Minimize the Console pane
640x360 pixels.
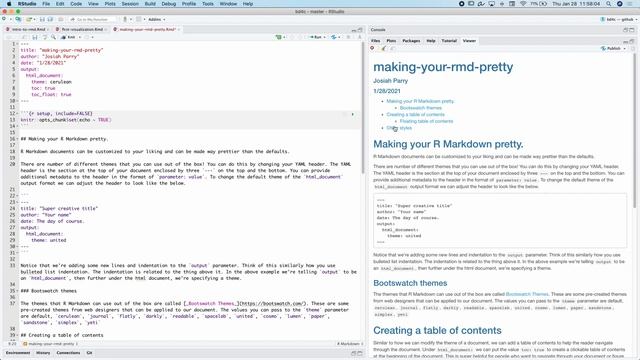pyautogui.click(x=625, y=30)
